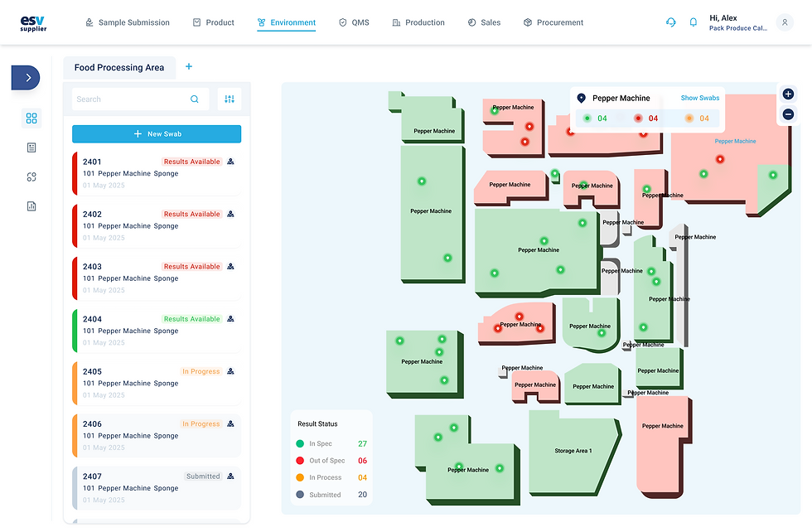Open the filter sliders button
This screenshot has height=532, width=812.
(x=230, y=99)
